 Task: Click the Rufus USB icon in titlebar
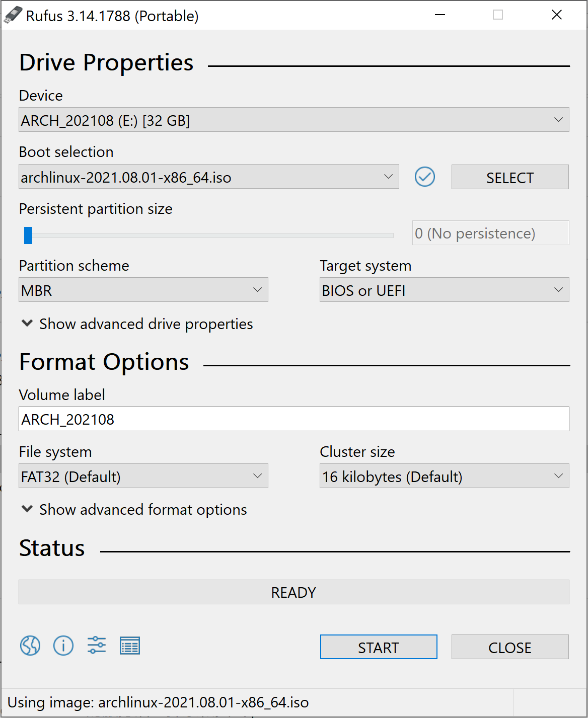tap(14, 15)
